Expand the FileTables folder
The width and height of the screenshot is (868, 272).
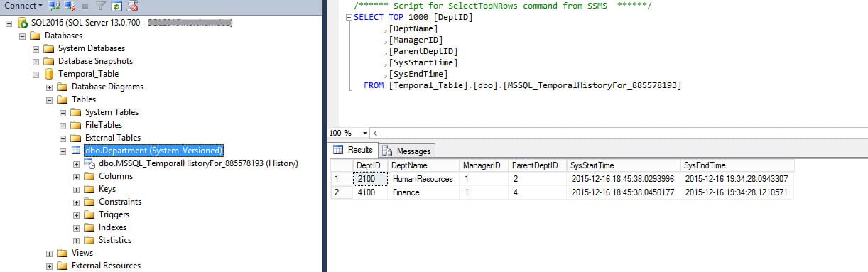click(x=63, y=125)
